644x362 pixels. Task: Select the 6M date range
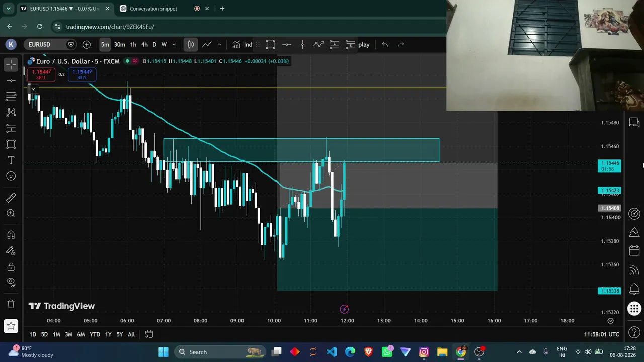tap(81, 334)
